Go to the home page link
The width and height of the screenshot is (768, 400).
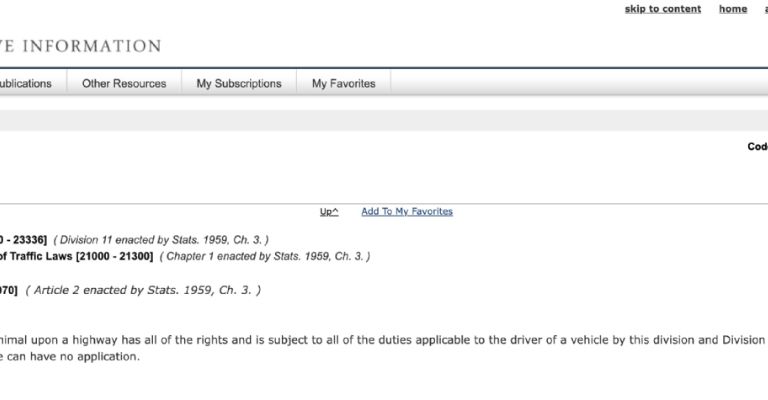click(732, 9)
